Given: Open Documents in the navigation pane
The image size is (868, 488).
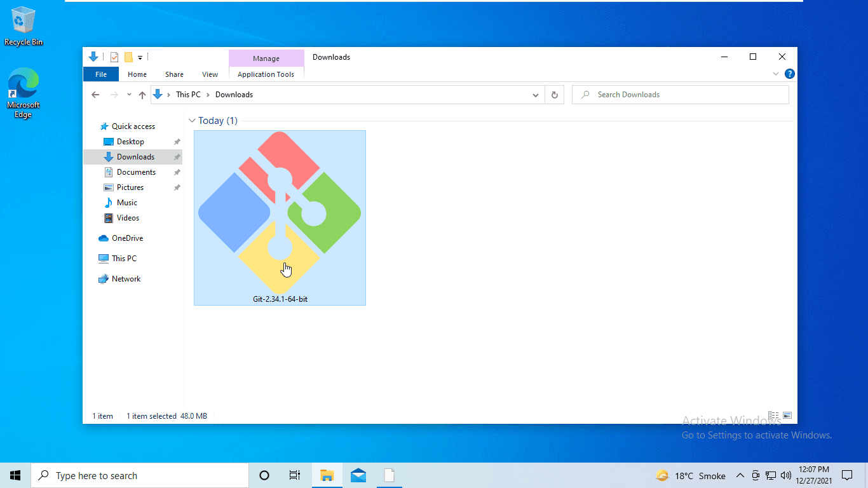Looking at the screenshot, I should click(136, 172).
